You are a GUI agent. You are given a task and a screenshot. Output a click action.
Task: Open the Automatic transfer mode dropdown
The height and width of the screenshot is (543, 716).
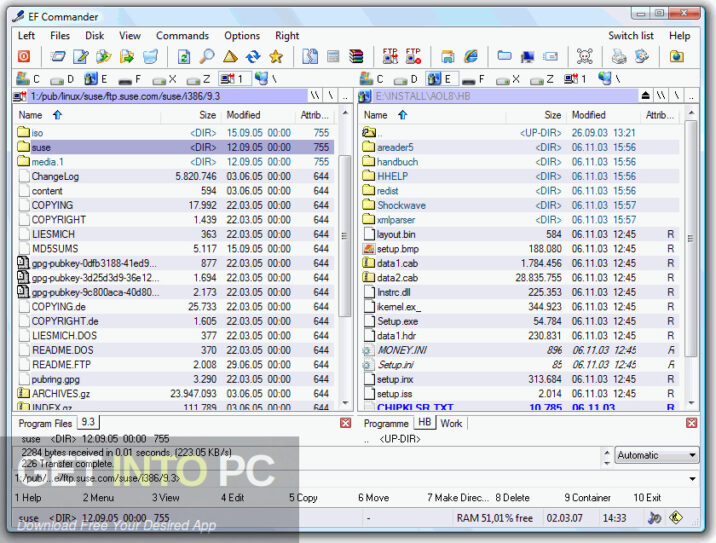tap(657, 455)
